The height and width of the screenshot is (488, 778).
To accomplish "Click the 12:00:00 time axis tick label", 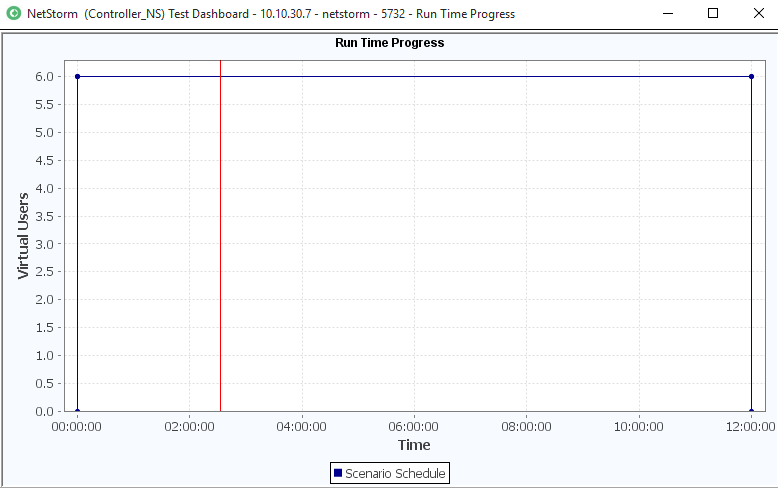I will pos(751,427).
